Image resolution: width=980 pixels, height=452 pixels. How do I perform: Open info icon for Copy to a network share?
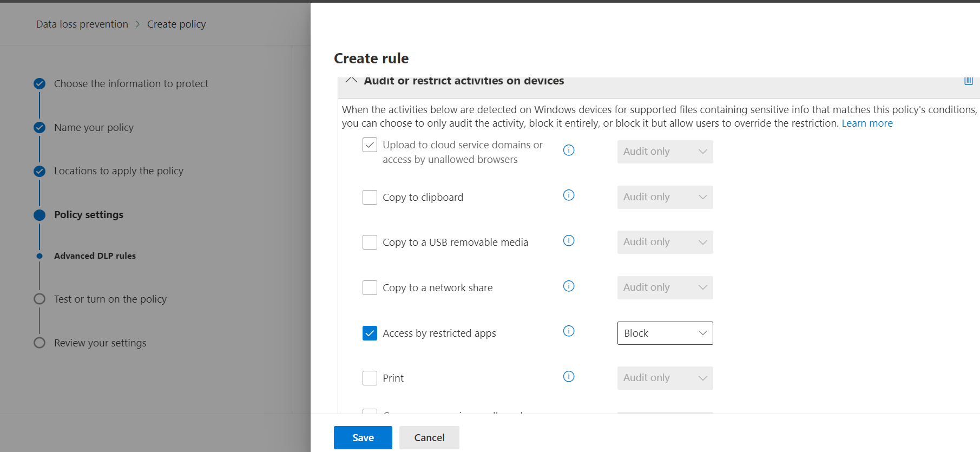(x=569, y=286)
